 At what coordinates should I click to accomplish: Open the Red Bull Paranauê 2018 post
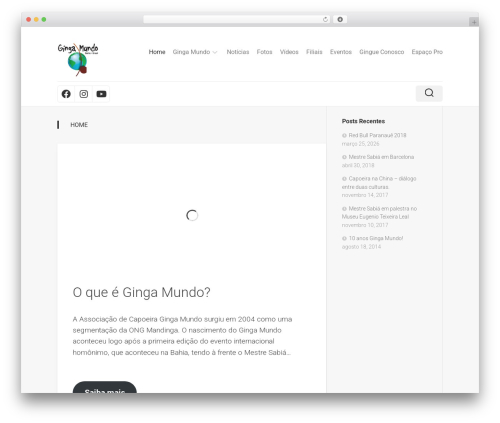(377, 135)
